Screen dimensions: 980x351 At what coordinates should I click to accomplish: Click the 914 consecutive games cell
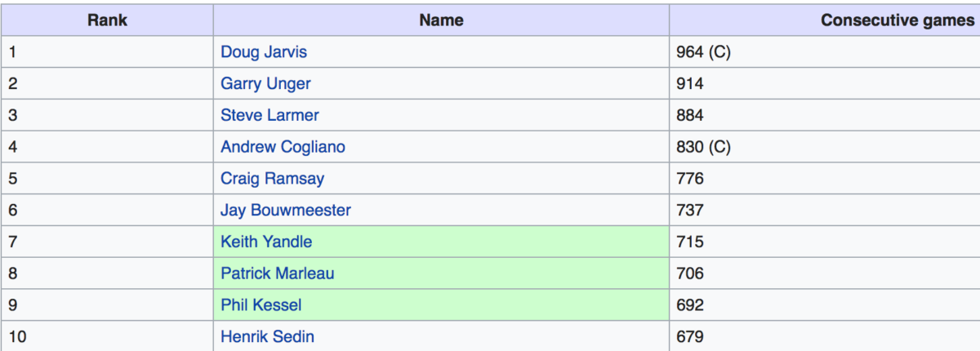point(690,84)
